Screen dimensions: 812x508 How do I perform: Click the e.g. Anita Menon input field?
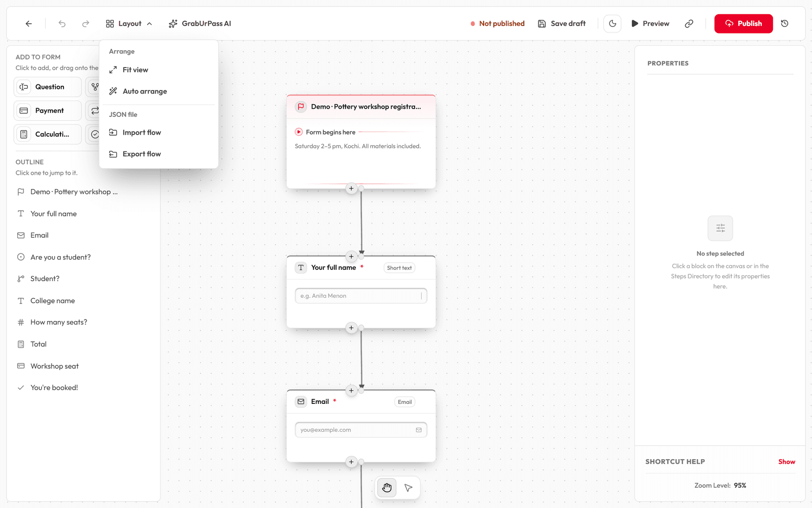(x=361, y=296)
